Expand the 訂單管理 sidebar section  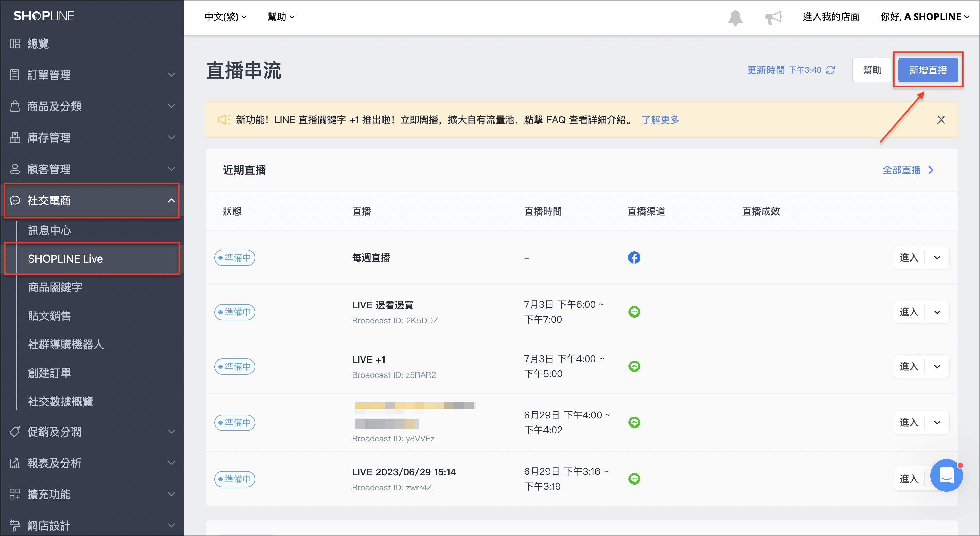[92, 75]
